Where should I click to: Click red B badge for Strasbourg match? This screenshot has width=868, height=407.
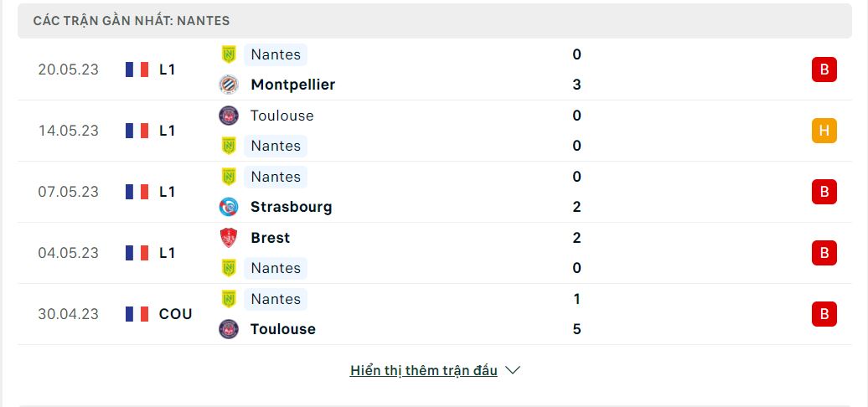824,192
